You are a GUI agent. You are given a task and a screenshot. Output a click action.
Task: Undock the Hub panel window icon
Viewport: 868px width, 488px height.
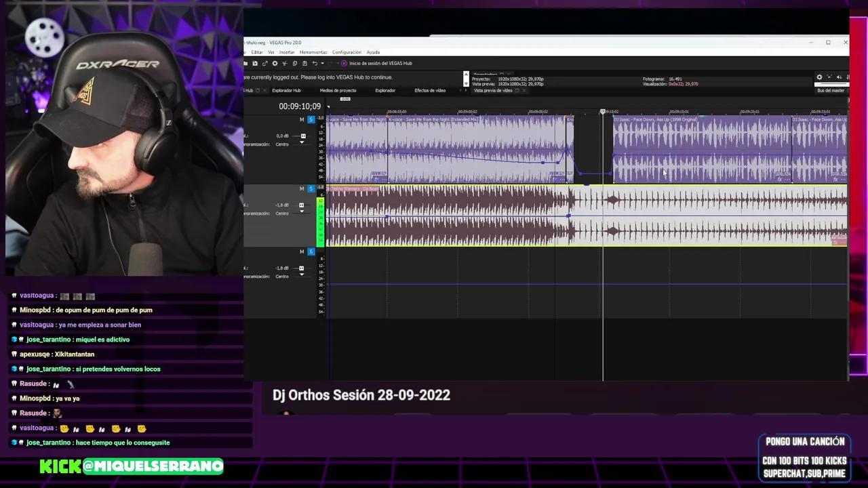click(258, 90)
